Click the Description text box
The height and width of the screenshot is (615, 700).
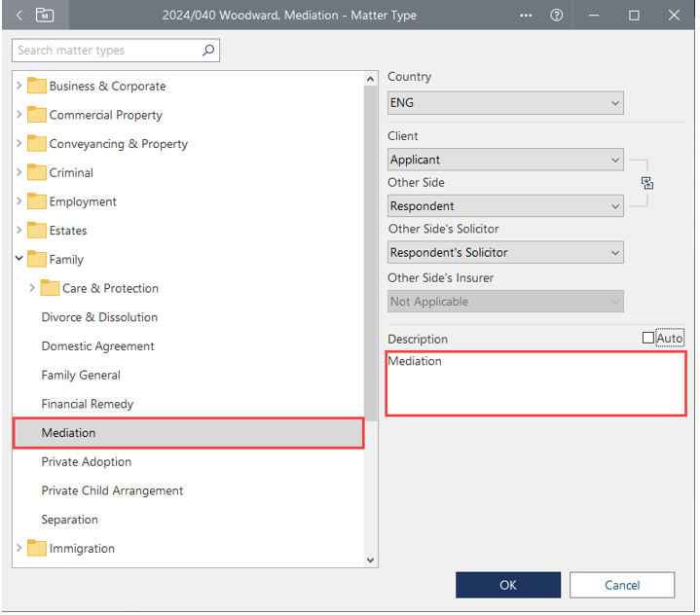pyautogui.click(x=536, y=383)
